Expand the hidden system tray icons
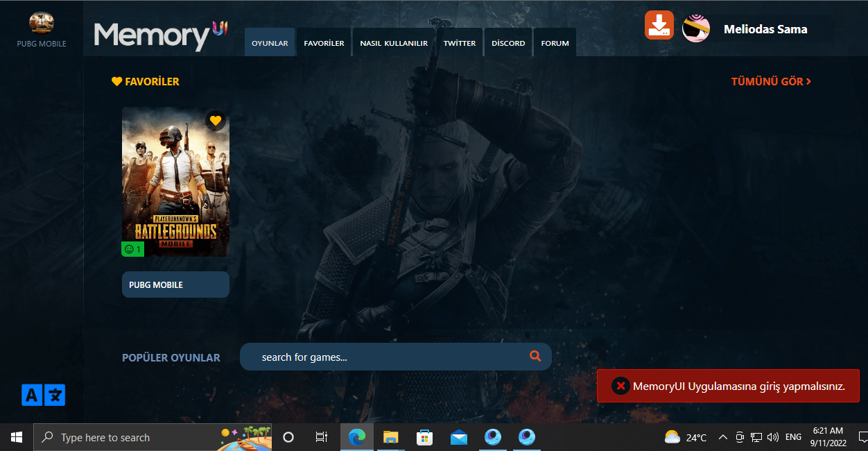Viewport: 868px width, 451px height. coord(723,437)
